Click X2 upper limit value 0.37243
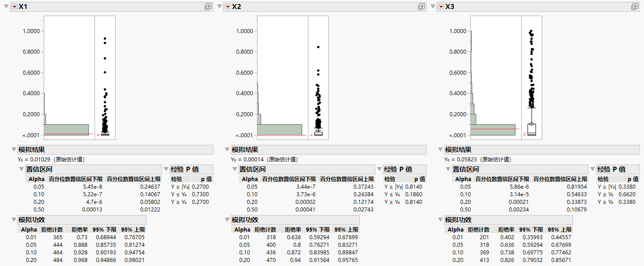The height and width of the screenshot is (266, 644). coord(364,187)
